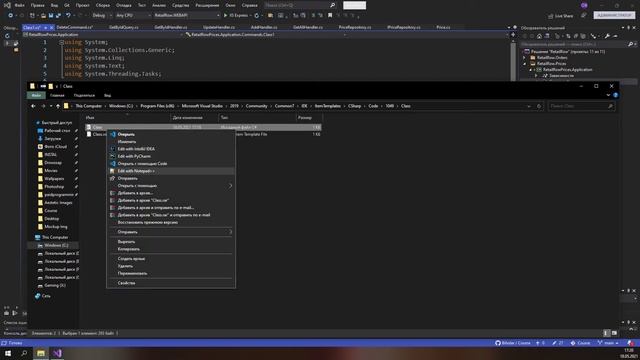Open 'Отладка' menu in Visual Studio
The width and height of the screenshot is (640, 360).
124,5
